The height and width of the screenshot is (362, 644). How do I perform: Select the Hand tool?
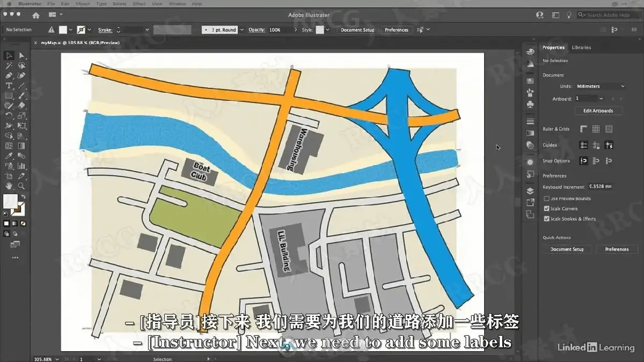pyautogui.click(x=9, y=186)
